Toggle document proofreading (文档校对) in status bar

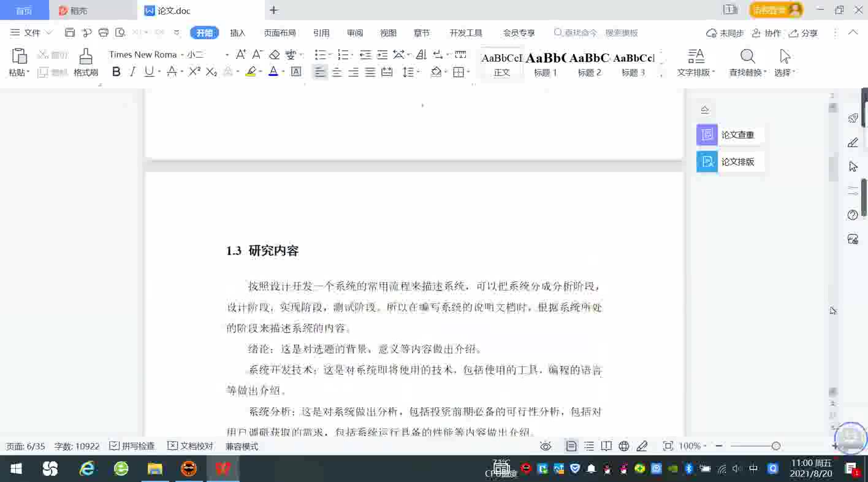(190, 446)
